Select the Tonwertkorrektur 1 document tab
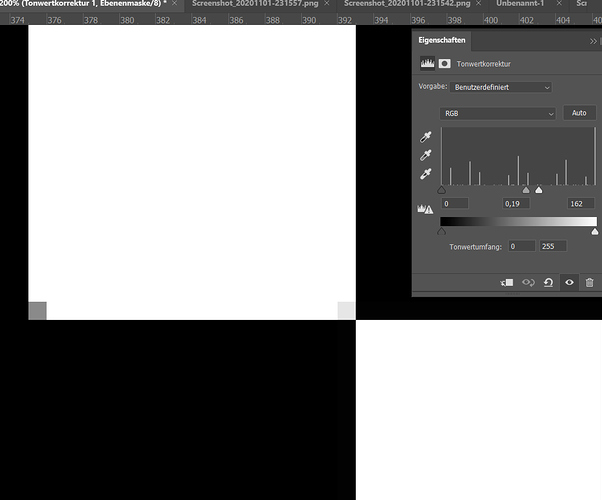Image resolution: width=602 pixels, height=500 pixels. coord(83,4)
